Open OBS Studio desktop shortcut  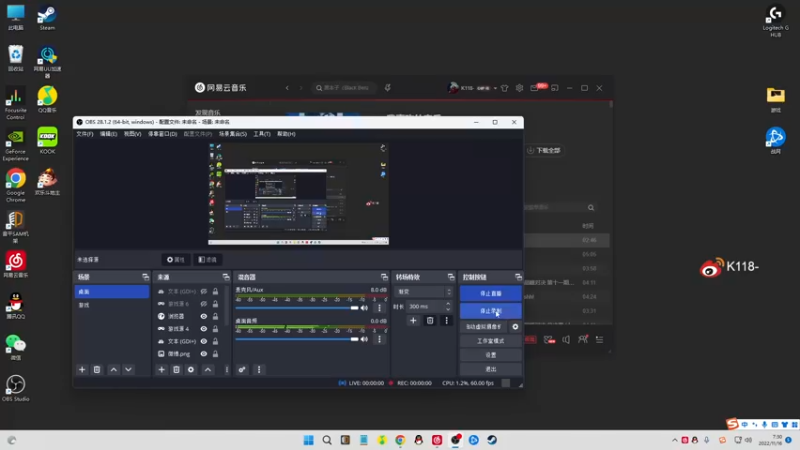(15, 388)
